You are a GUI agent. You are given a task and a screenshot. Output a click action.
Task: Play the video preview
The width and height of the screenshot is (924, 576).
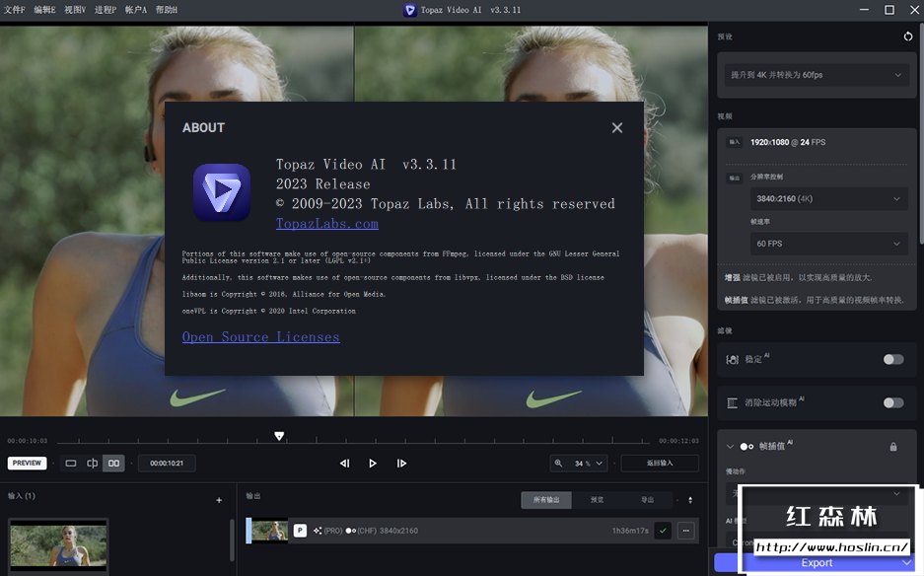(373, 464)
